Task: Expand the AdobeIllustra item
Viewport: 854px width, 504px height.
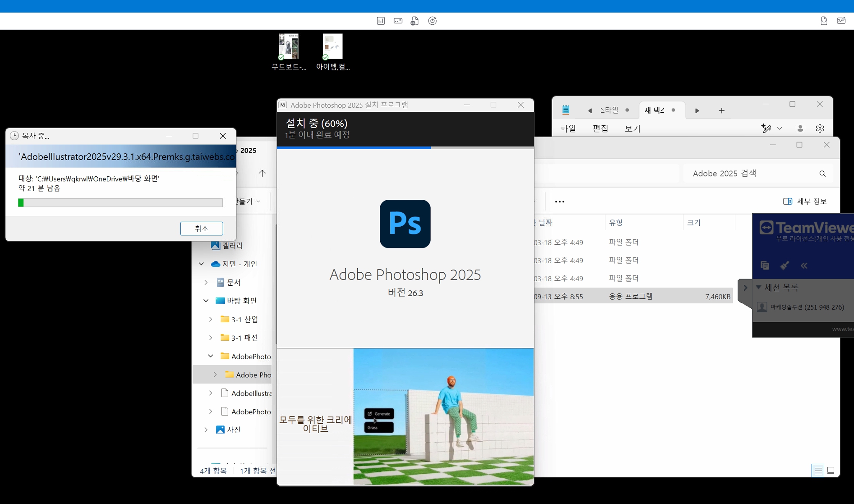Action: tap(210, 393)
